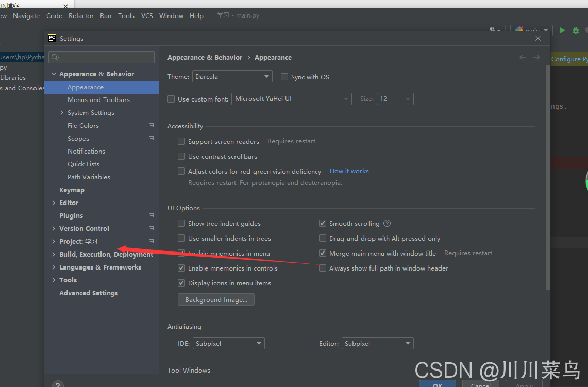Screen dimensions: 588x387
Task: Uncheck Merge main menu with window title
Action: (x=323, y=253)
